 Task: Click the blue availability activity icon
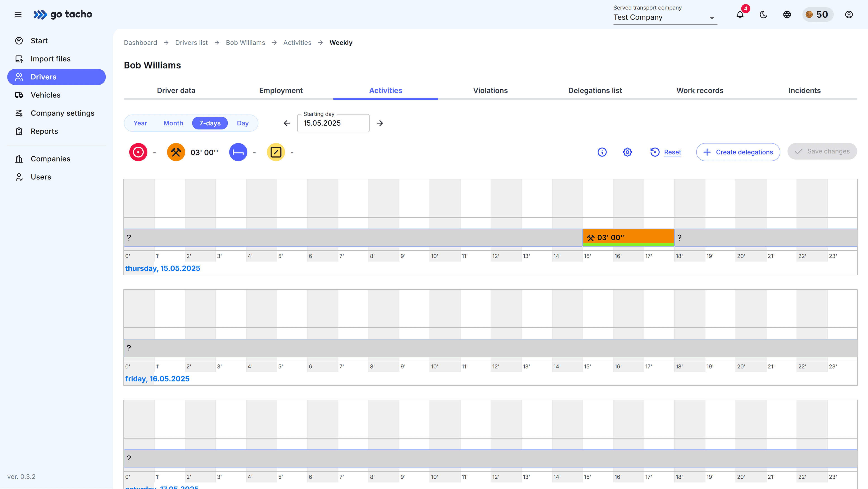(238, 152)
